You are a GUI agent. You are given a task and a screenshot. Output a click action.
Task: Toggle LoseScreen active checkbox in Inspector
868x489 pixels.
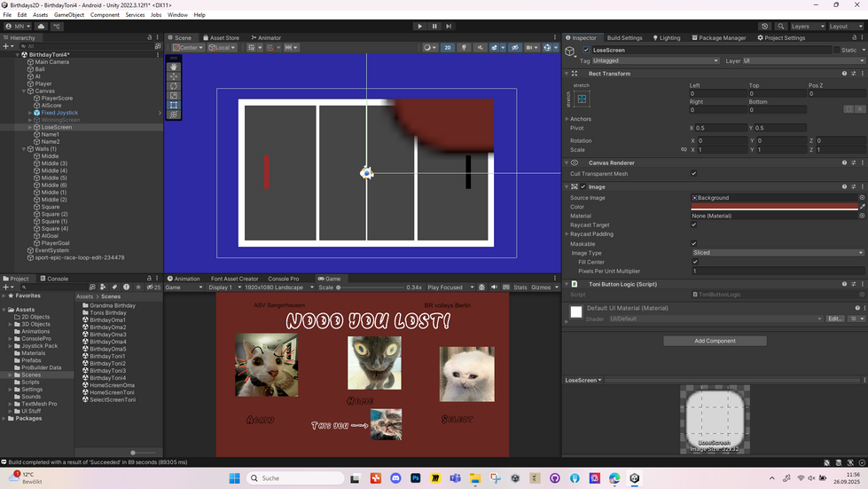click(586, 50)
